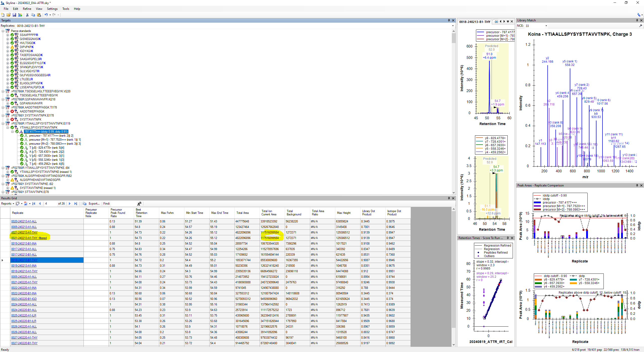
Task: Open replicate link 0019-240213-B1-INA
Action: pos(24,244)
